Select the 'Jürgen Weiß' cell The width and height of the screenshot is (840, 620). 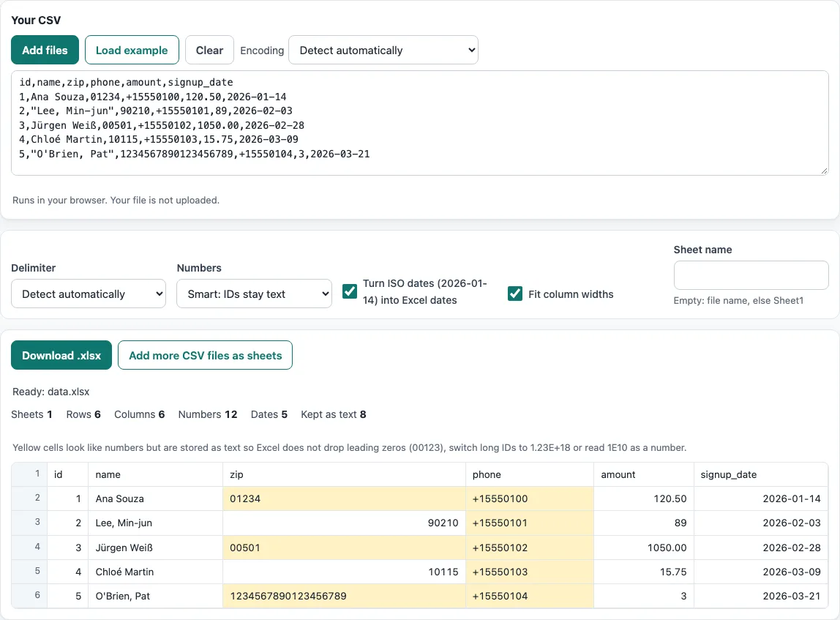click(155, 548)
